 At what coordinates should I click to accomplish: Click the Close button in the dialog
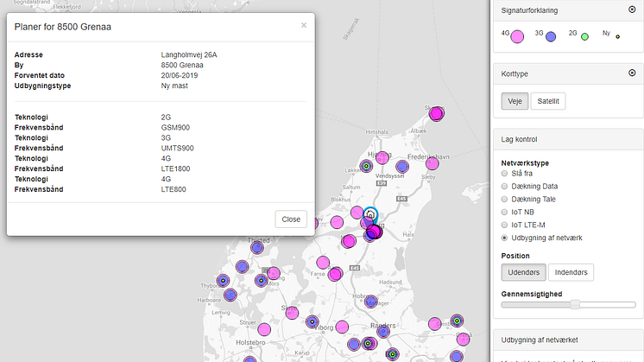[291, 219]
